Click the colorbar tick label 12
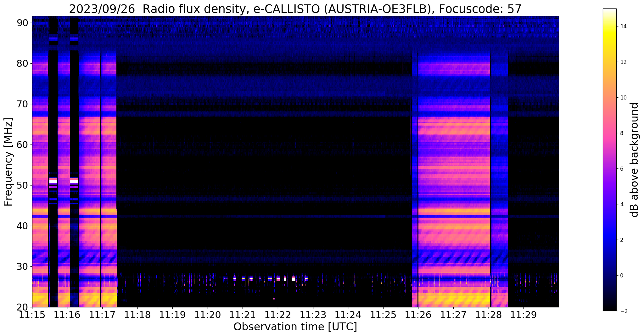 [623, 62]
